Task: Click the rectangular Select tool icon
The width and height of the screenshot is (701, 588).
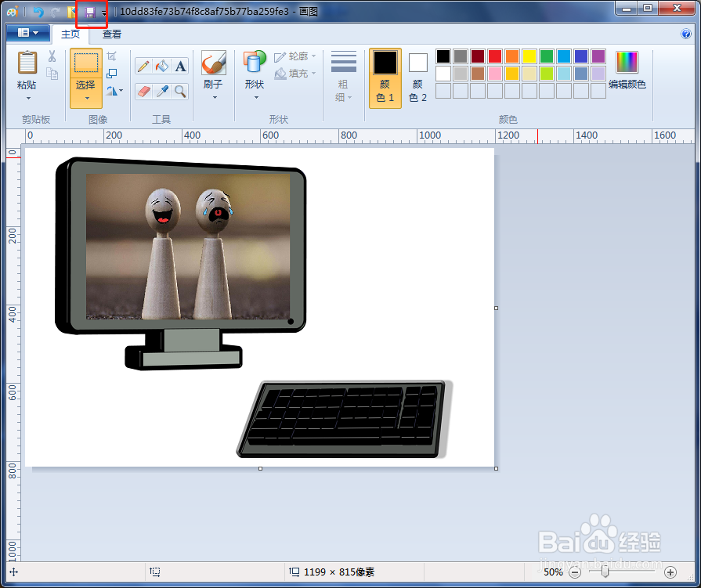Action: pos(86,63)
